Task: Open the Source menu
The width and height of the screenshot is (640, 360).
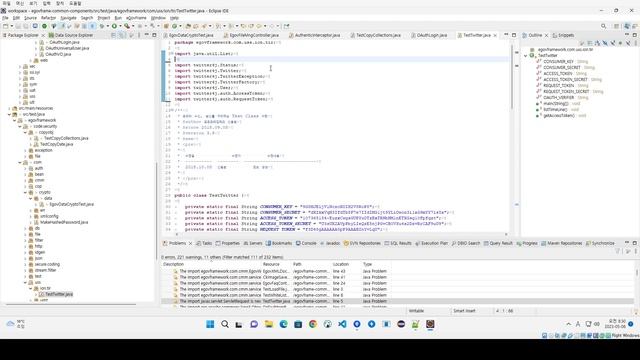Action: point(30,18)
